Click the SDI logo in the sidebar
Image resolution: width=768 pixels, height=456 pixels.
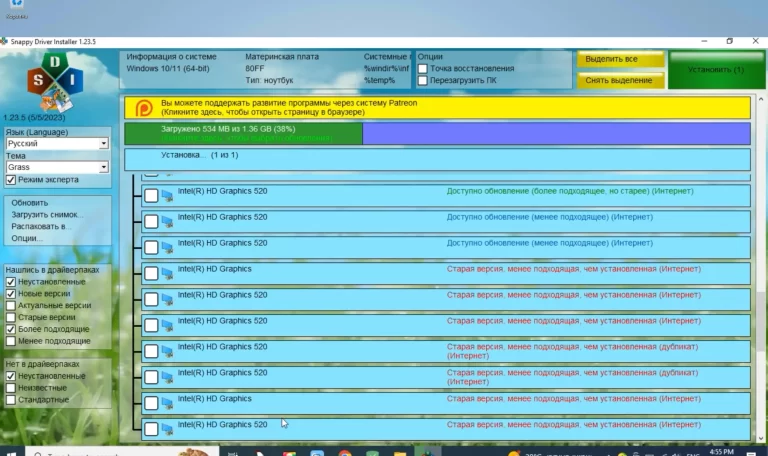tap(55, 81)
